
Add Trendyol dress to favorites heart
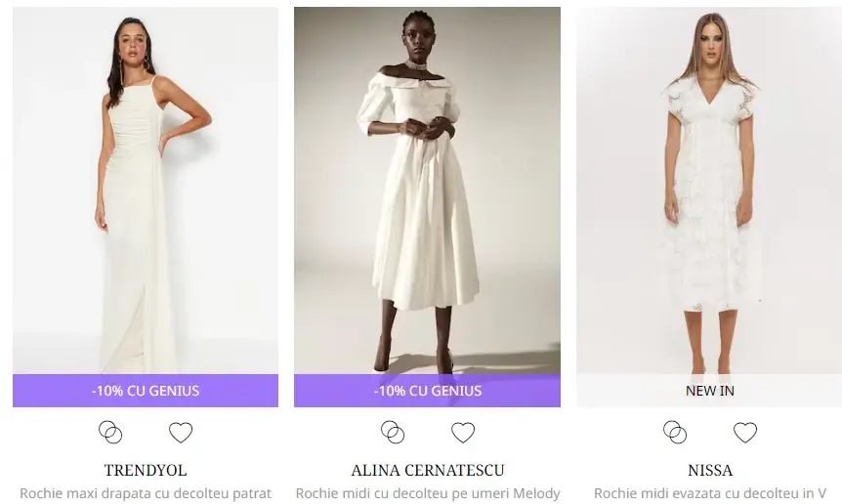coord(181,432)
